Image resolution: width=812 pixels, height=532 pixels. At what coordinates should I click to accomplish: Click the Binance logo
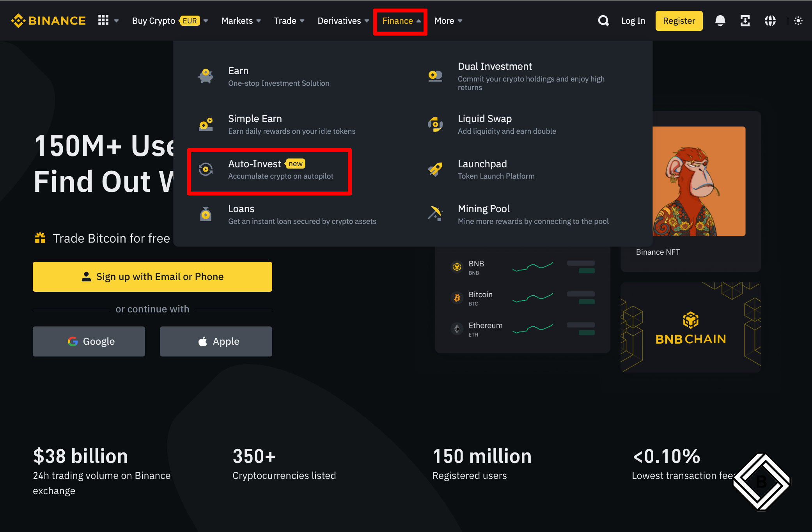pyautogui.click(x=48, y=21)
